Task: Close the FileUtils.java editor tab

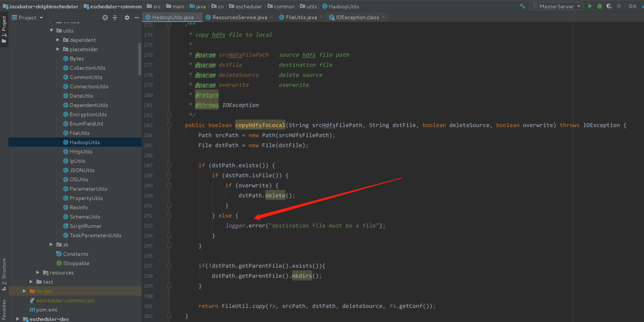Action: click(x=322, y=17)
